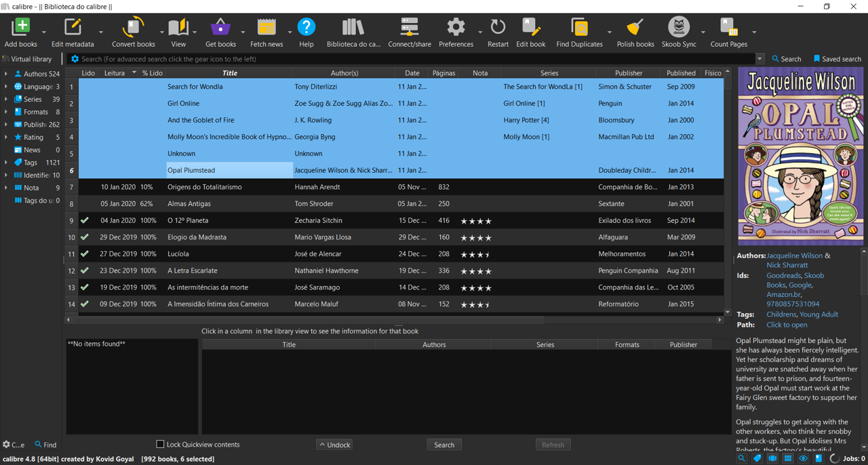This screenshot has height=465, width=868.
Task: Click the Young Adult tag link
Action: click(818, 315)
